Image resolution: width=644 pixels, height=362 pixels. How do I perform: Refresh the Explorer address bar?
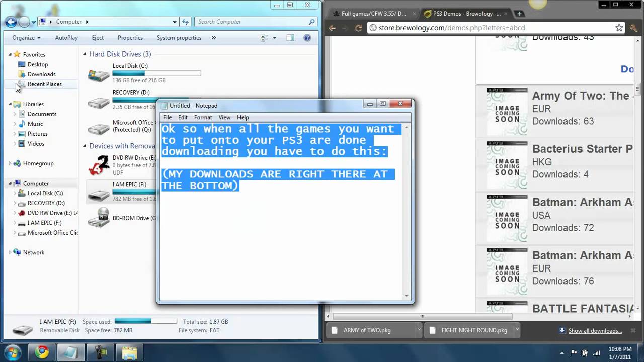click(185, 22)
